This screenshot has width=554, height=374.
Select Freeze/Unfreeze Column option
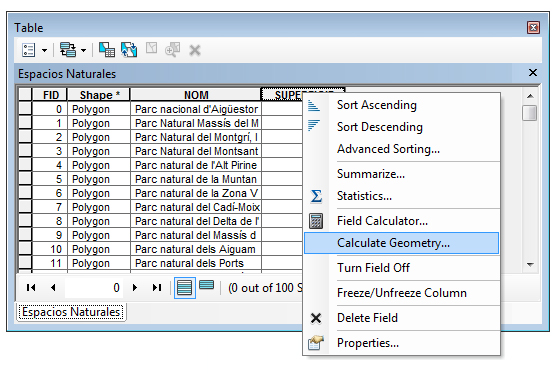pos(401,293)
